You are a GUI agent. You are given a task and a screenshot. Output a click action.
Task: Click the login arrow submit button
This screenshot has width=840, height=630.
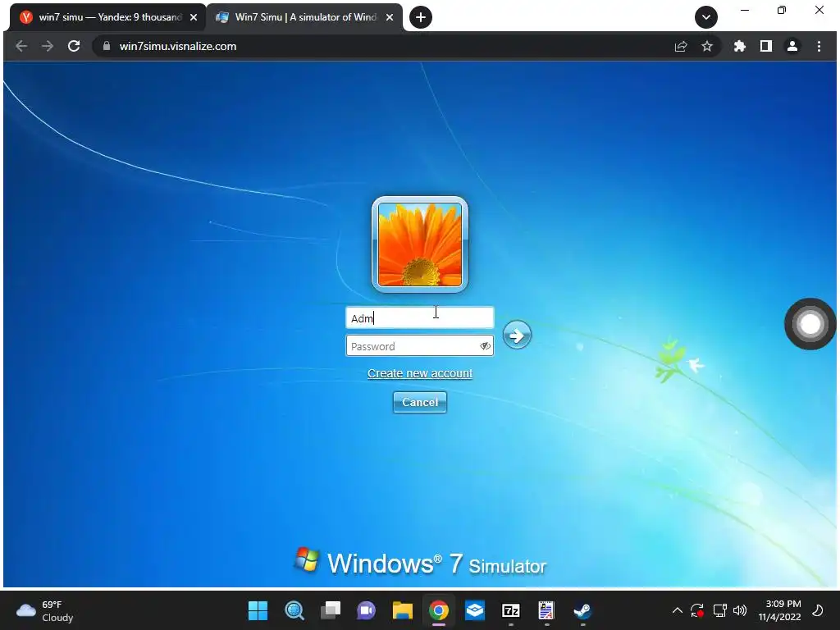tap(517, 335)
